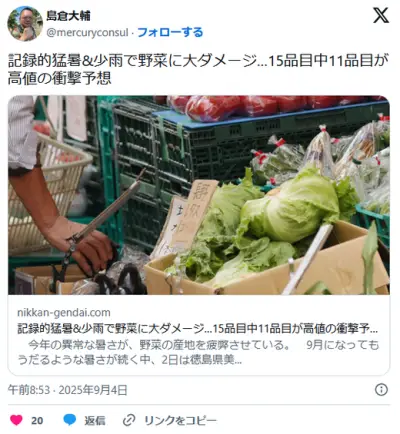Click the pink heart like icon

tap(16, 420)
